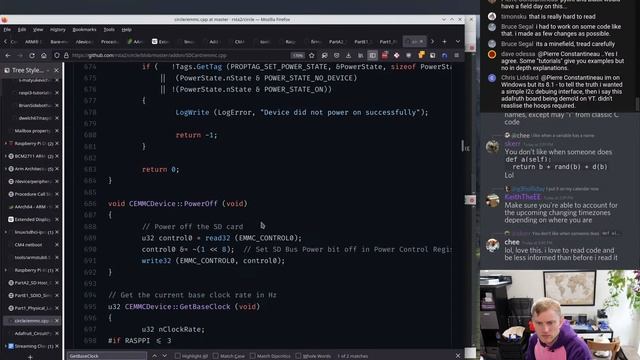The height and width of the screenshot is (360, 640).
Task: Open Tree Style Tab sidebar switcher dropdown
Action: point(48,70)
